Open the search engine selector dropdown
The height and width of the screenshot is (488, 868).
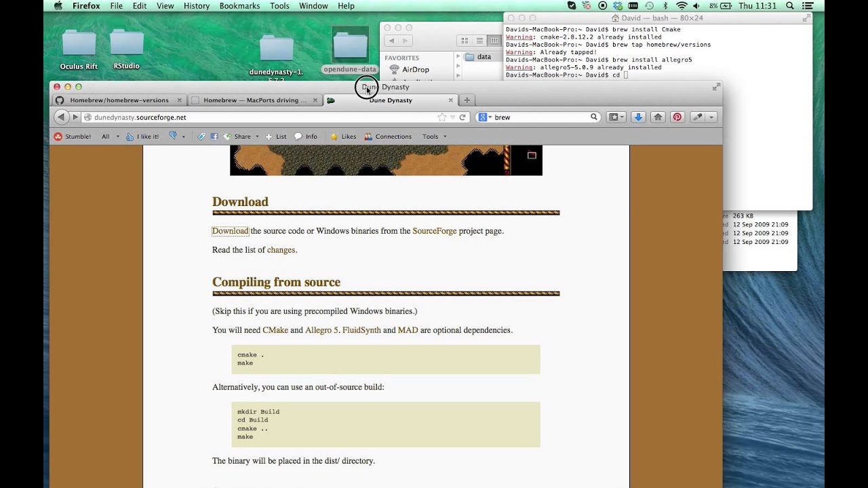point(486,117)
